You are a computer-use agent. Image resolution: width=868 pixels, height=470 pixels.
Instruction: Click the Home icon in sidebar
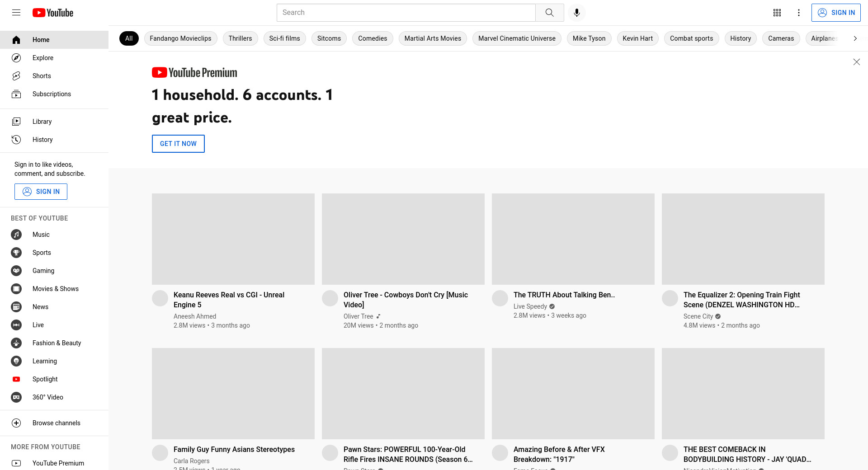coord(16,40)
